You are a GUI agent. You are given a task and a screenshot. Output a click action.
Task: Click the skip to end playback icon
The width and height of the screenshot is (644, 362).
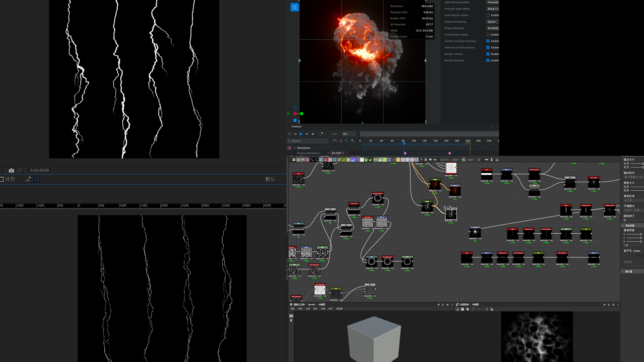(x=313, y=134)
